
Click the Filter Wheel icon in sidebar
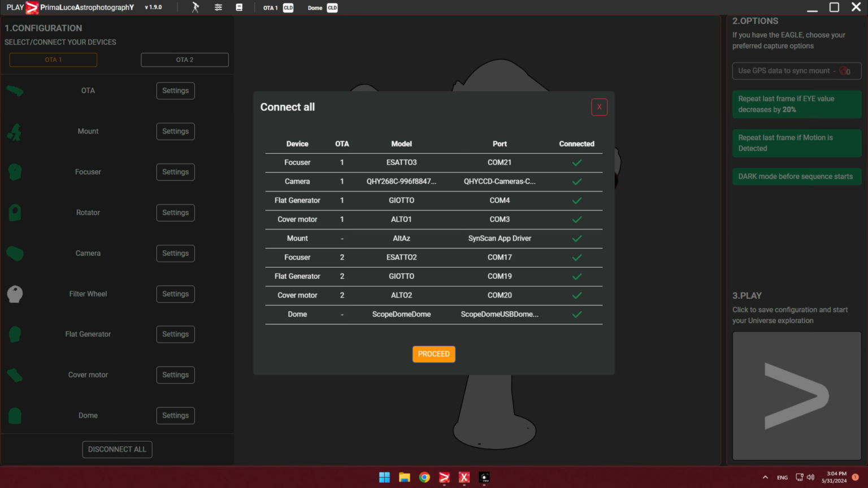click(15, 294)
